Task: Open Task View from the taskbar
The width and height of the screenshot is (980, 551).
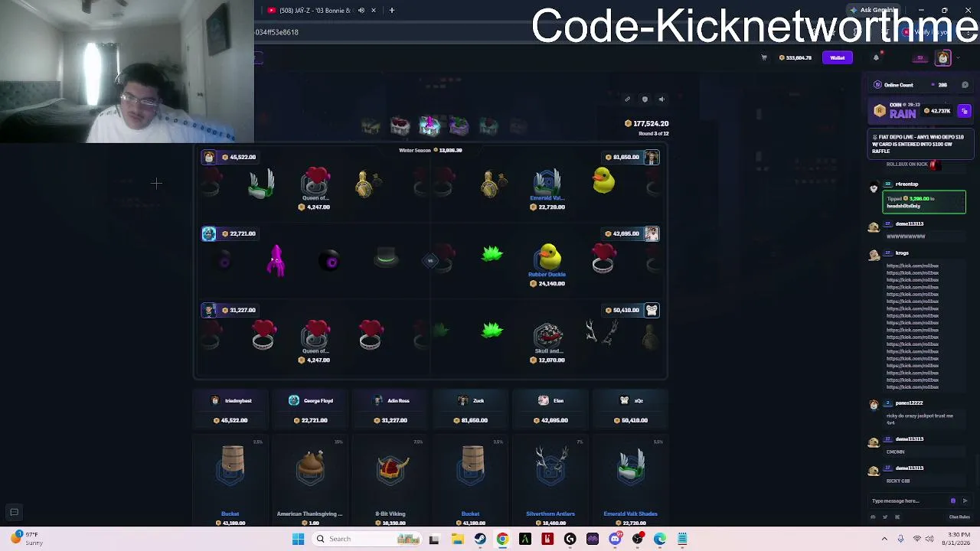Action: pyautogui.click(x=434, y=539)
